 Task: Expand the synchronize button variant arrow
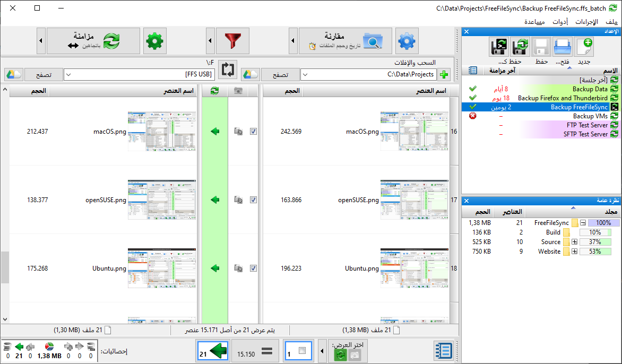pyautogui.click(x=41, y=41)
